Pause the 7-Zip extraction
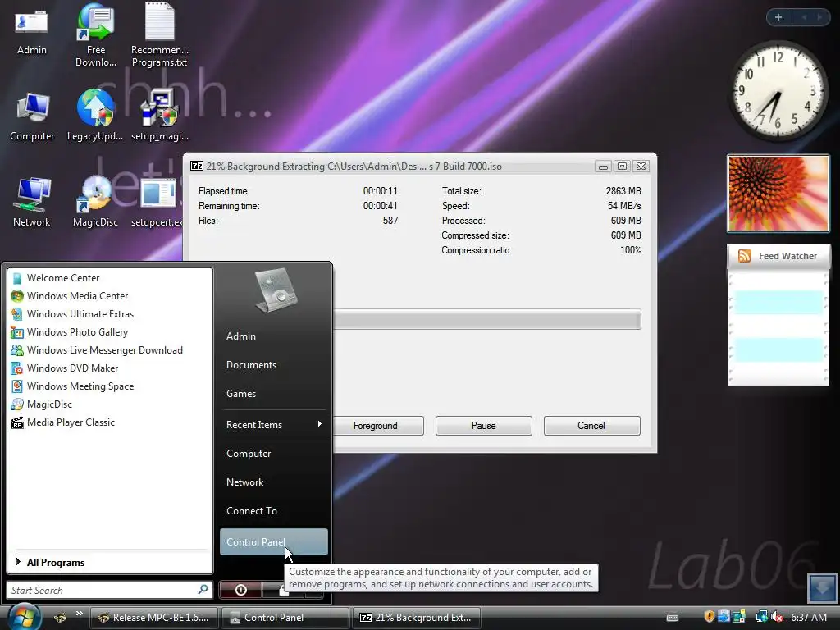Screen dimensions: 840x630 tap(484, 426)
